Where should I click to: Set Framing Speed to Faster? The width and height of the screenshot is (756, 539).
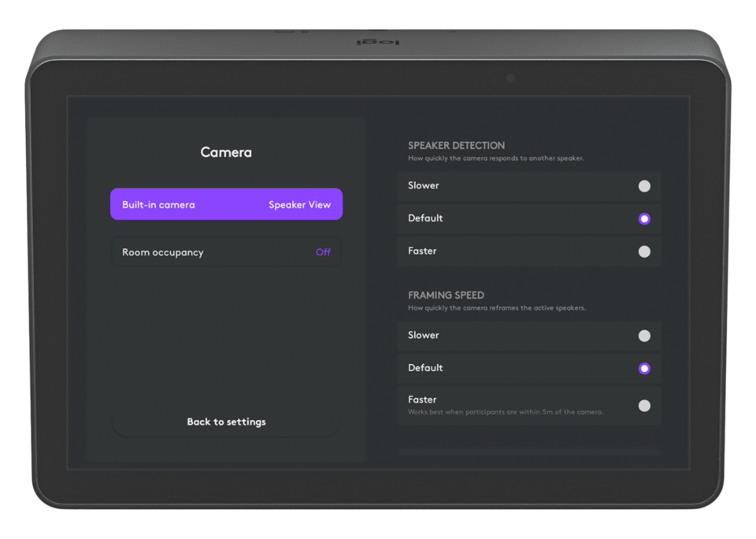click(644, 406)
